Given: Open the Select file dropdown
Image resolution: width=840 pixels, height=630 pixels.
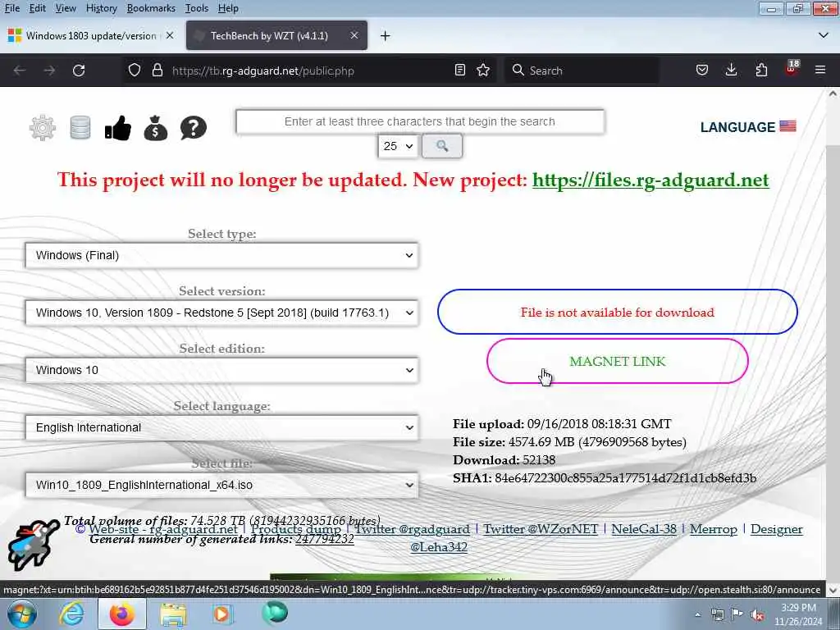Looking at the screenshot, I should [x=221, y=485].
